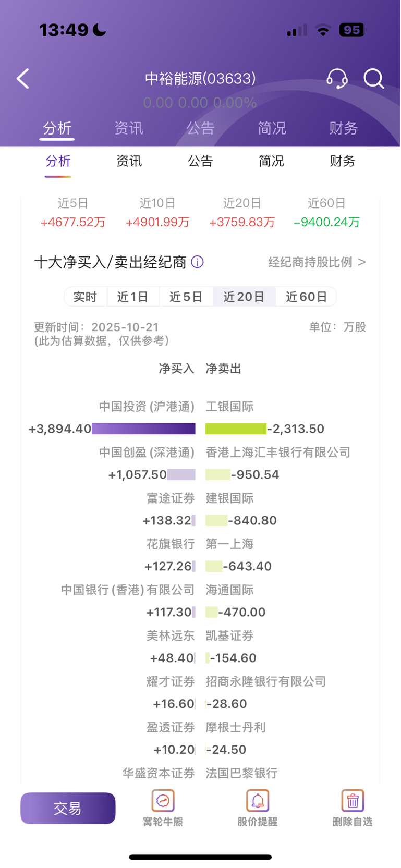Screen dimensions: 401x868
Task: Switch to 近60日 period option
Action: 306,297
